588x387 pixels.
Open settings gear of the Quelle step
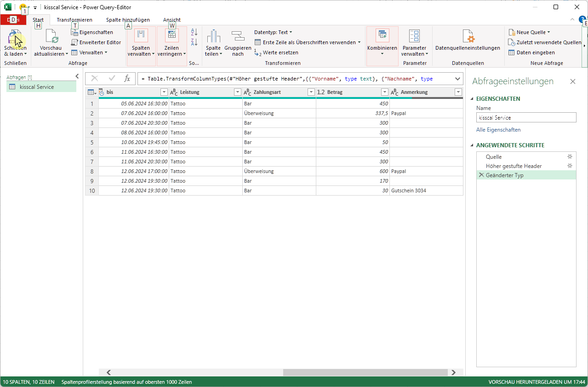coord(570,156)
